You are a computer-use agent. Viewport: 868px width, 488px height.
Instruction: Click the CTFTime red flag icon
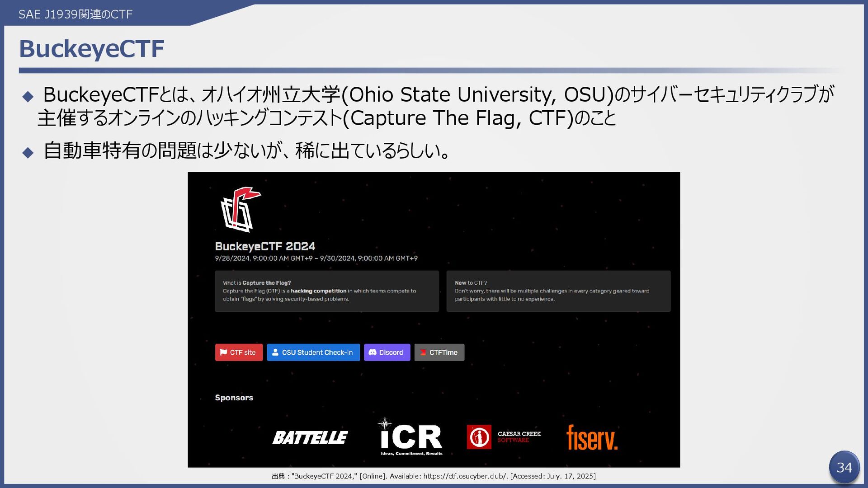(x=423, y=352)
